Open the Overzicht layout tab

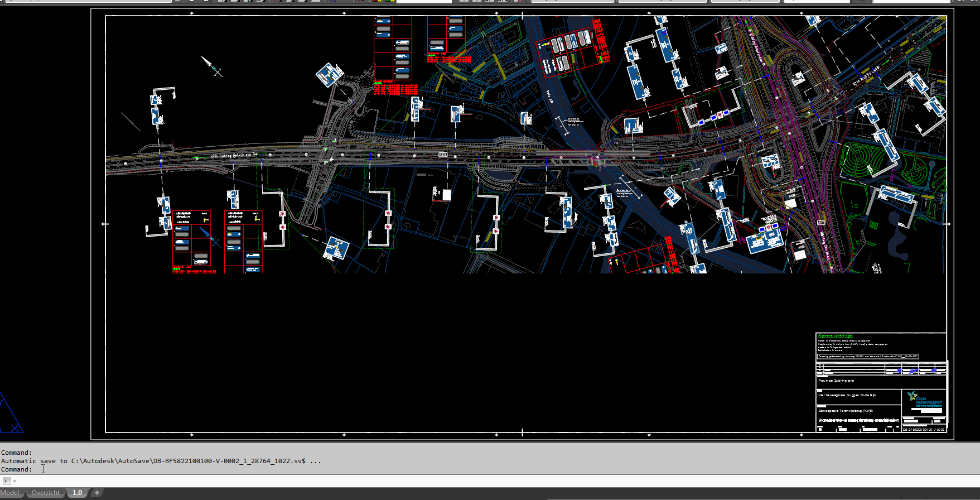(46, 493)
